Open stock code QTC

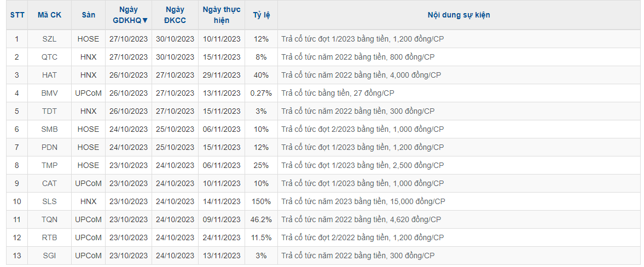click(49, 57)
